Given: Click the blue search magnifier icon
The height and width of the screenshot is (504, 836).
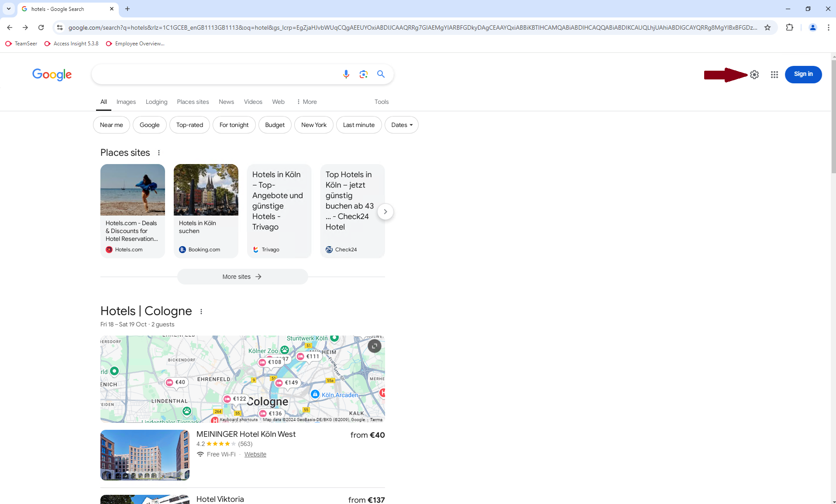Looking at the screenshot, I should tap(381, 74).
